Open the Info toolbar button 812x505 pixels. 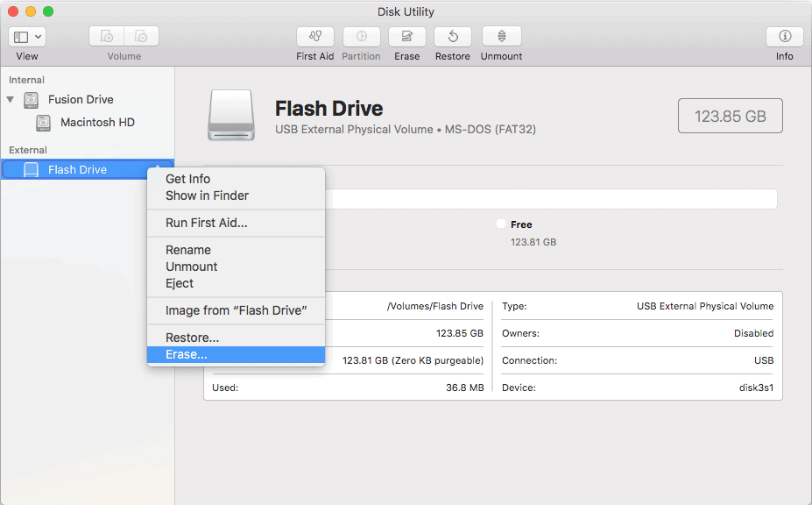pos(785,37)
